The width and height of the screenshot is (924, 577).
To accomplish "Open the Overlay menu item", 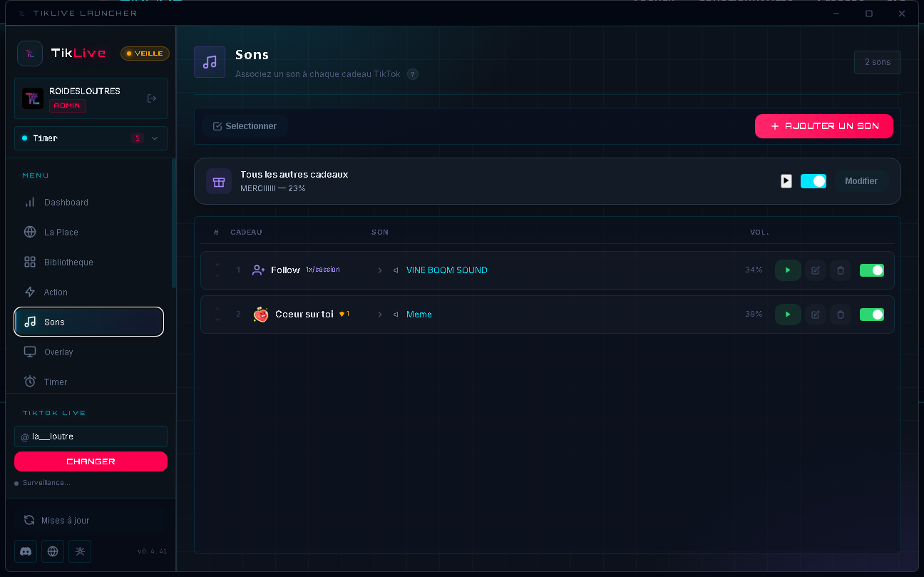I will coord(89,352).
